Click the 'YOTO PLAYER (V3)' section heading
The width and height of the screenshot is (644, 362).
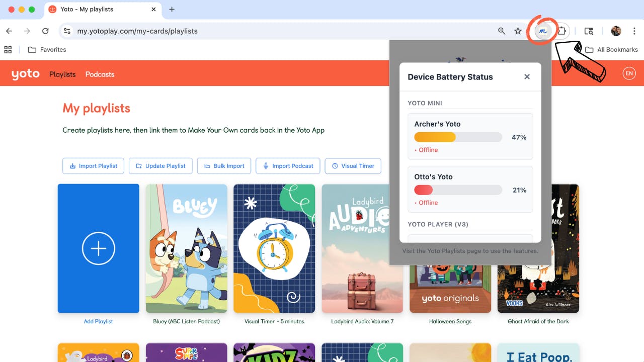tap(438, 224)
